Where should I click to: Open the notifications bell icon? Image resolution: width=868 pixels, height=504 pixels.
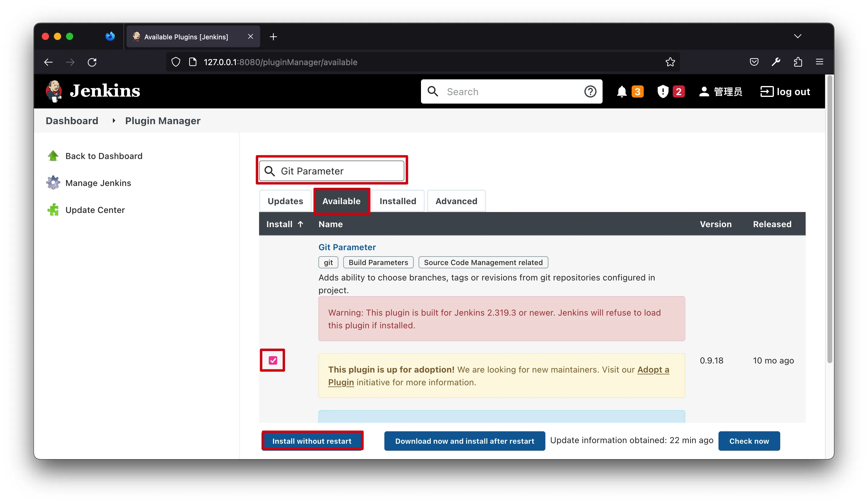point(621,92)
